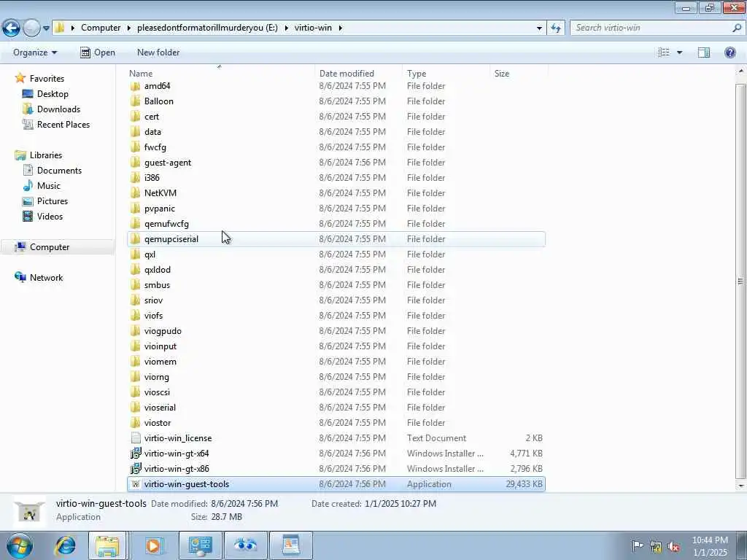Create a New folder
The width and height of the screenshot is (747, 560).
(158, 52)
